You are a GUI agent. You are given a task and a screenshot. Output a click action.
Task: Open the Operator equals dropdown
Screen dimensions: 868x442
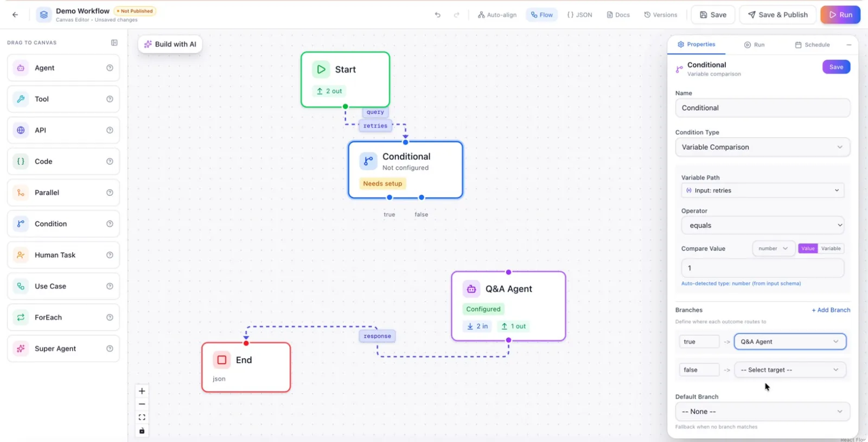pos(762,225)
